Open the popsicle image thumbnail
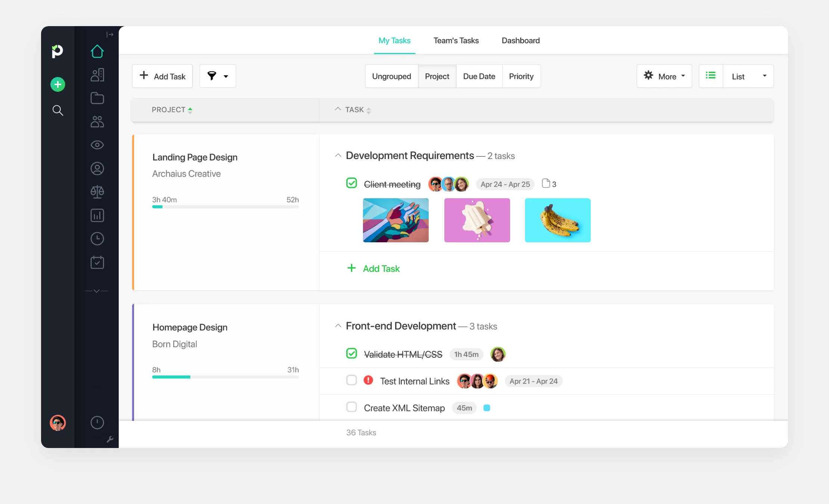This screenshot has width=829, height=504. click(x=477, y=220)
